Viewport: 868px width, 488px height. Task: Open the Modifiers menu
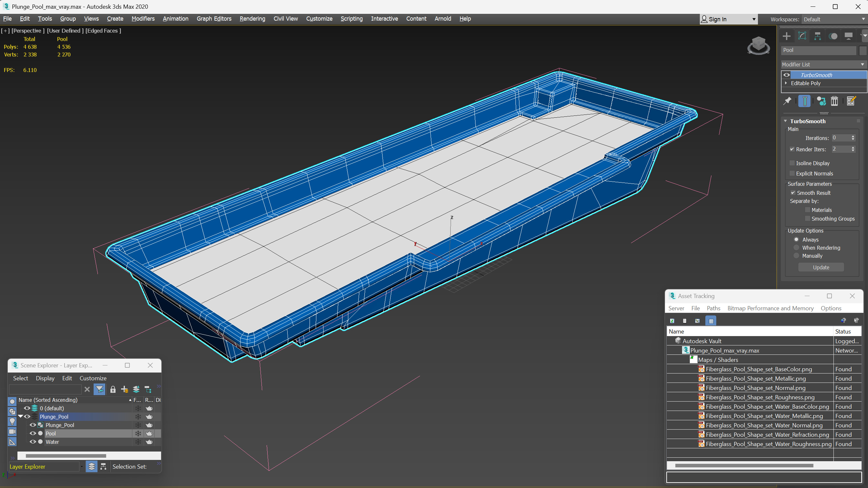[143, 18]
